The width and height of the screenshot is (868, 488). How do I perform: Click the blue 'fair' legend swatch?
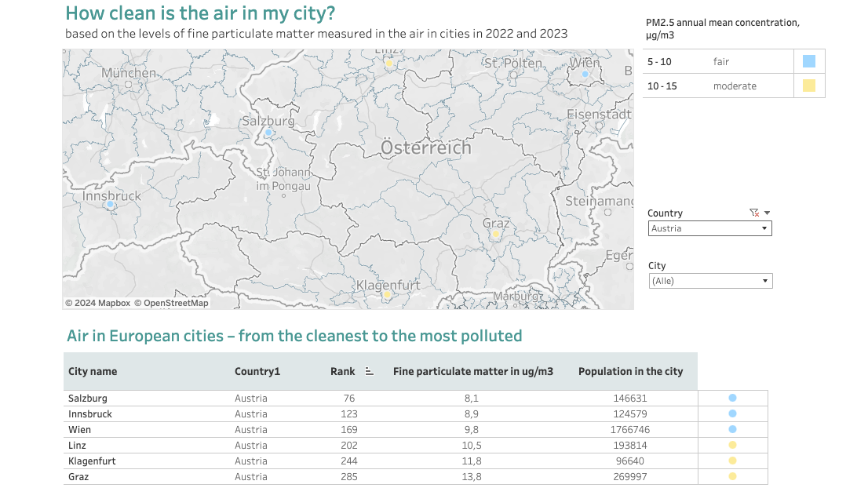[809, 60]
